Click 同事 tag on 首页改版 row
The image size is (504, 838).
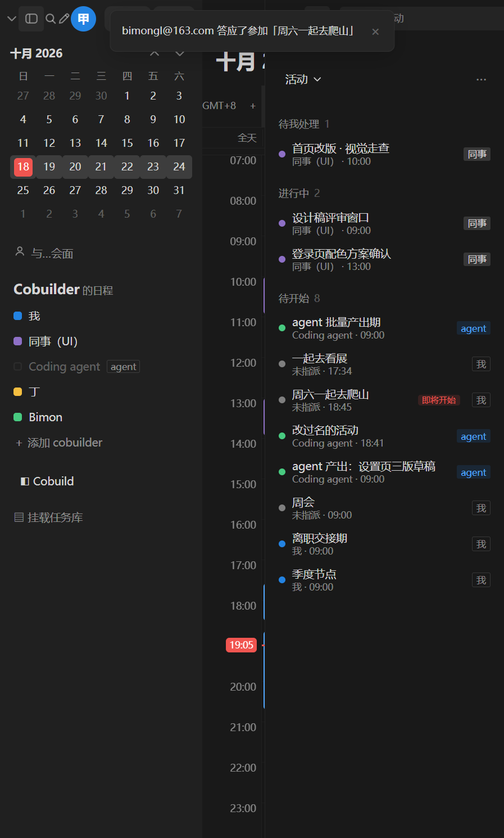tap(477, 154)
